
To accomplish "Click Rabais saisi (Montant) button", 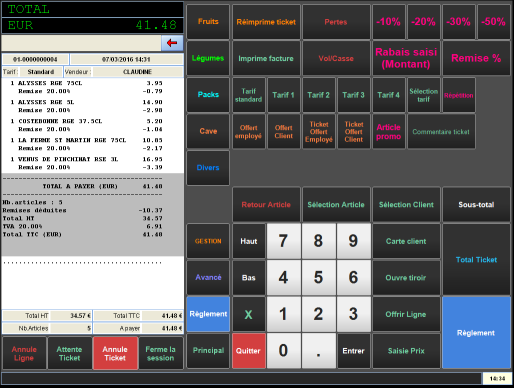I will coord(406,58).
